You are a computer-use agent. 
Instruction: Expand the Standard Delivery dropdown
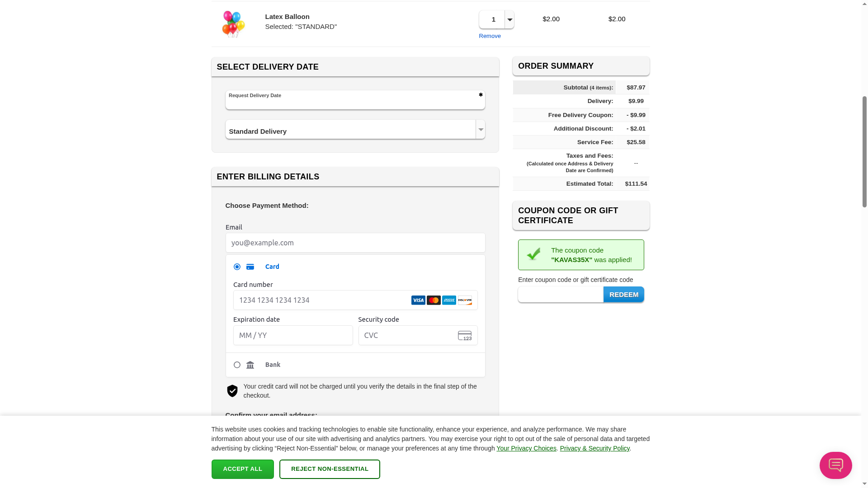click(x=481, y=130)
